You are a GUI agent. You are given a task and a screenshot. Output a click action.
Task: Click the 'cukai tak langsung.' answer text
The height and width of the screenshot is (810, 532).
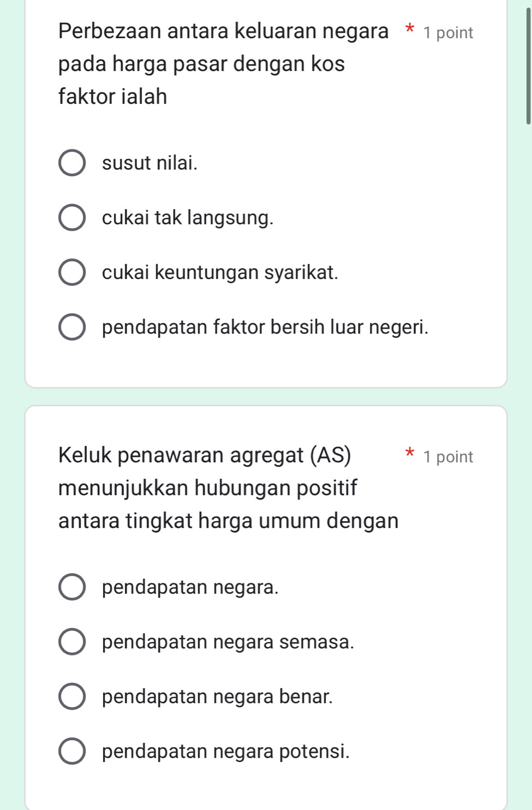click(x=188, y=218)
